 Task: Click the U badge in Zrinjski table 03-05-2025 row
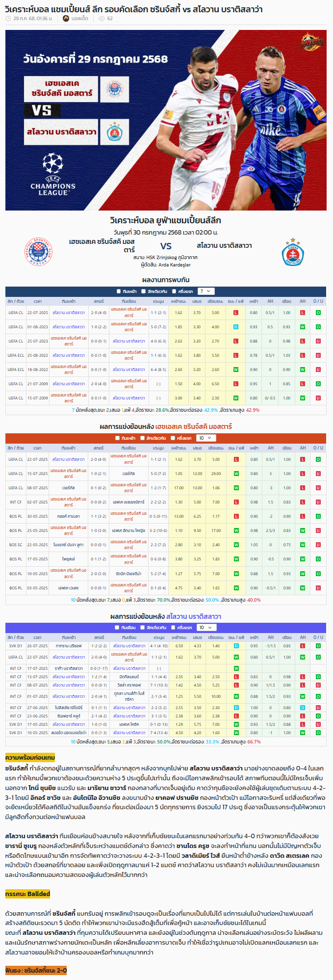(x=318, y=588)
